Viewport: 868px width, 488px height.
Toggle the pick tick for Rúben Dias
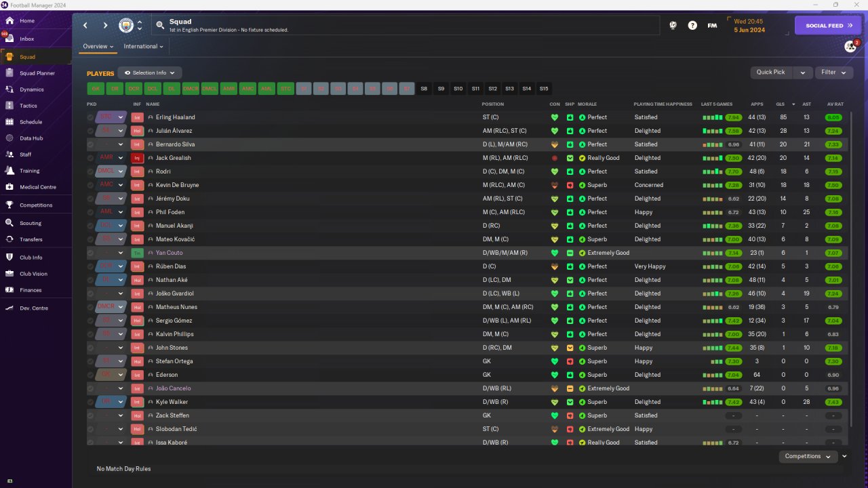(90, 266)
